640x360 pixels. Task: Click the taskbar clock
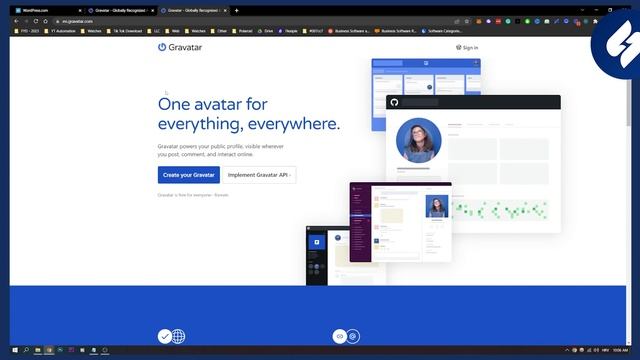coord(620,350)
